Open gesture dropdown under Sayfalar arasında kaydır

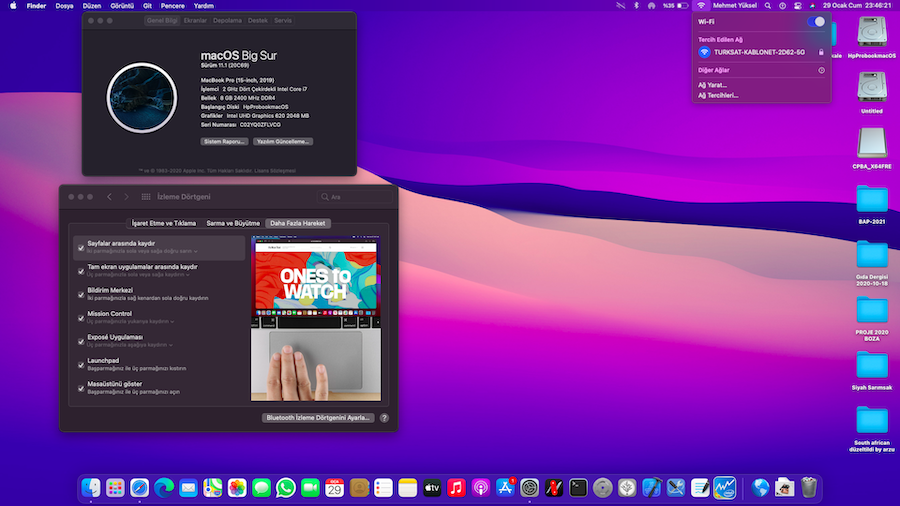pyautogui.click(x=142, y=251)
